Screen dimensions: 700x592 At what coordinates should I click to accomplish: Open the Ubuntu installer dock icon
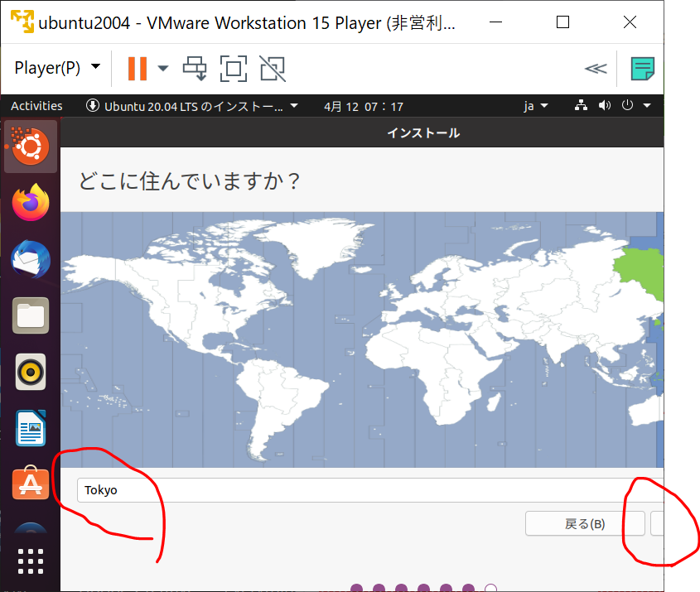click(31, 147)
